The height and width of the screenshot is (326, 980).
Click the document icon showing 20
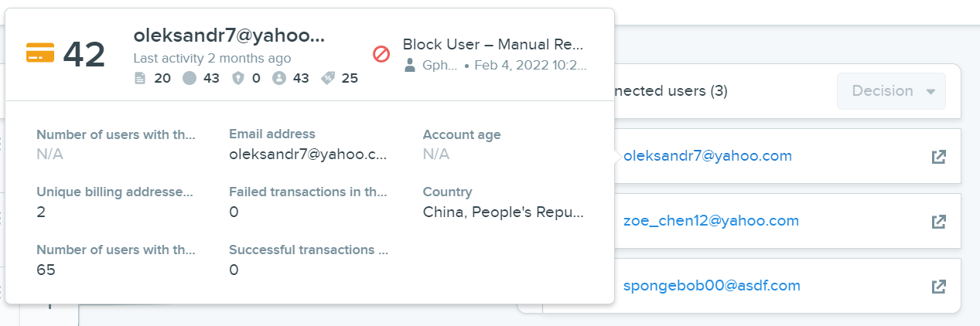[140, 78]
